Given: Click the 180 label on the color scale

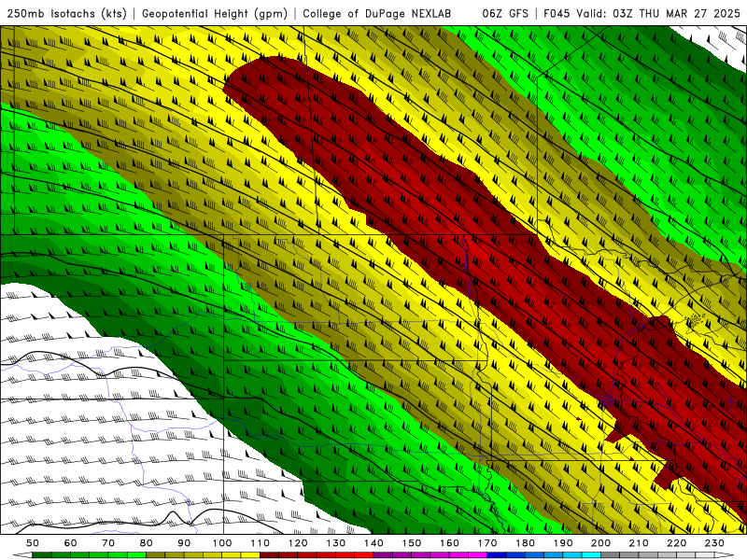Looking at the screenshot, I should [526, 543].
